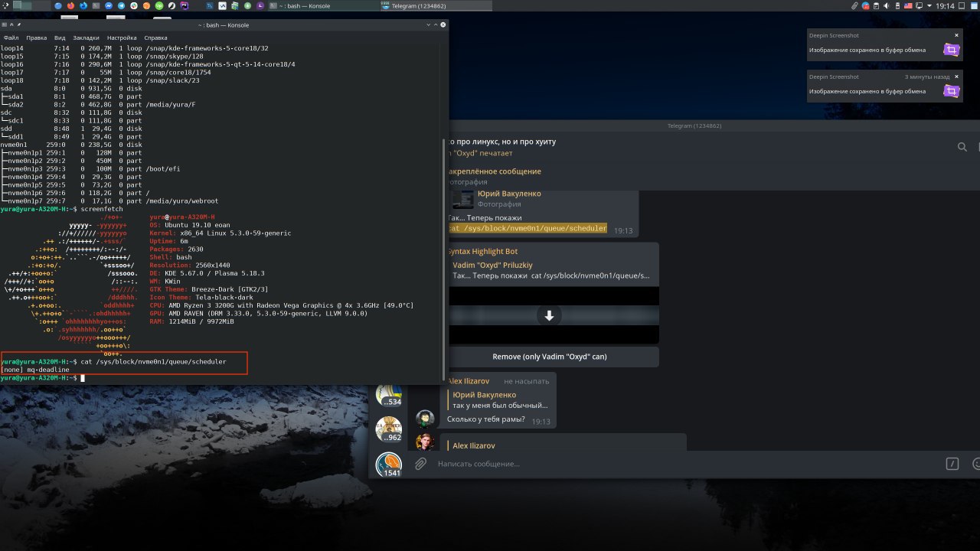Viewport: 980px width, 551px height.
Task: Jump to latest messages with down arrow
Action: point(549,315)
